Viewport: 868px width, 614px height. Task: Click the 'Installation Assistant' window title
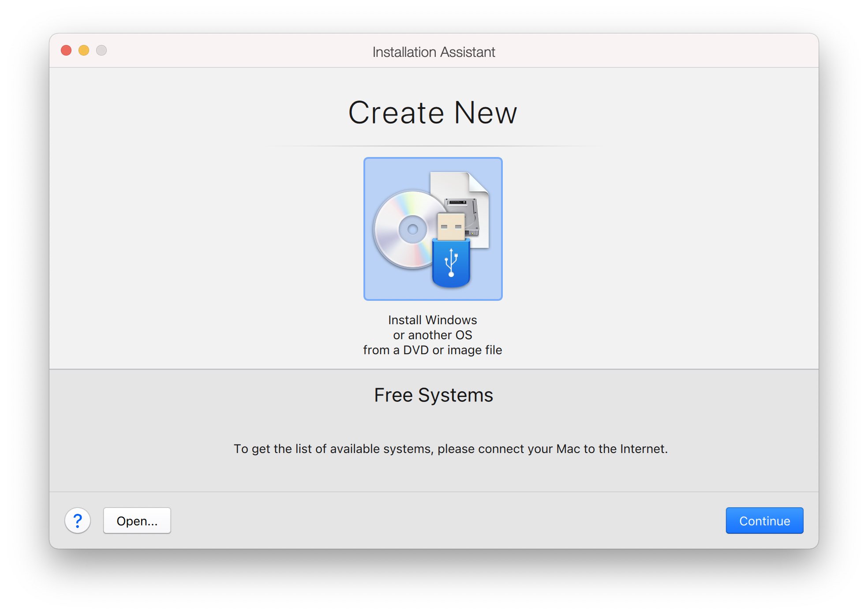click(x=434, y=52)
